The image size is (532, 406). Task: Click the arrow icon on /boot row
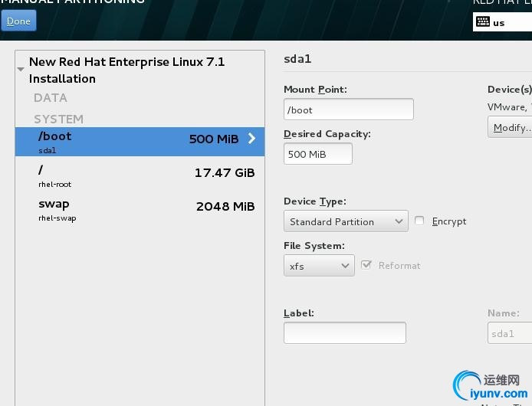tap(251, 139)
